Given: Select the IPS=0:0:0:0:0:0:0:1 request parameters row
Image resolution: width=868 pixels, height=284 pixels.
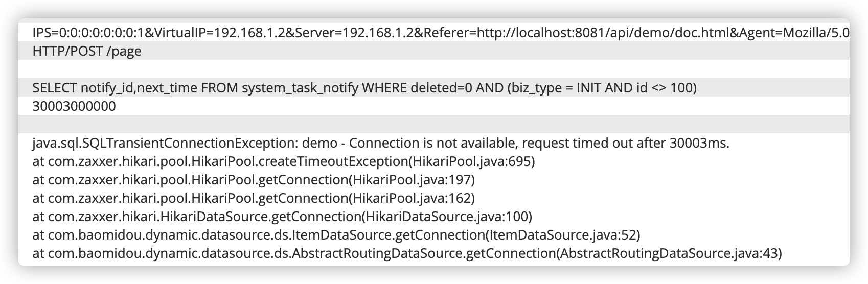Looking at the screenshot, I should click(434, 33).
